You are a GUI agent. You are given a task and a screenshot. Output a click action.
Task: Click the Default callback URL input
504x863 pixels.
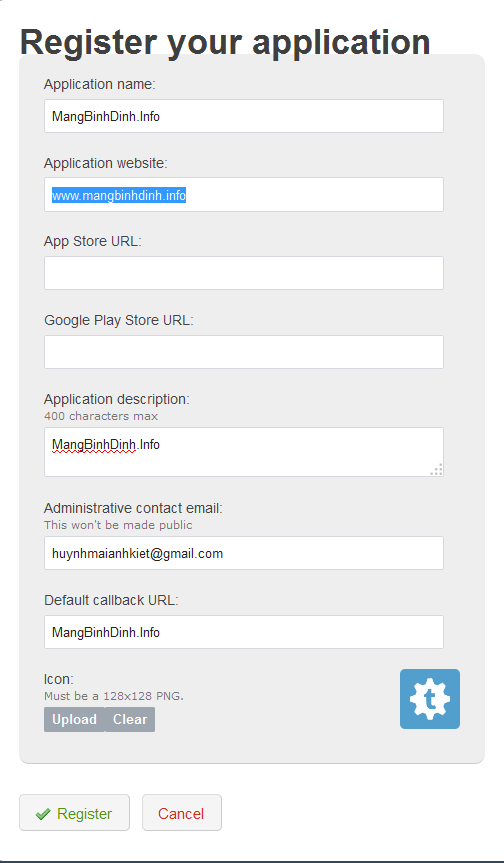tap(244, 632)
